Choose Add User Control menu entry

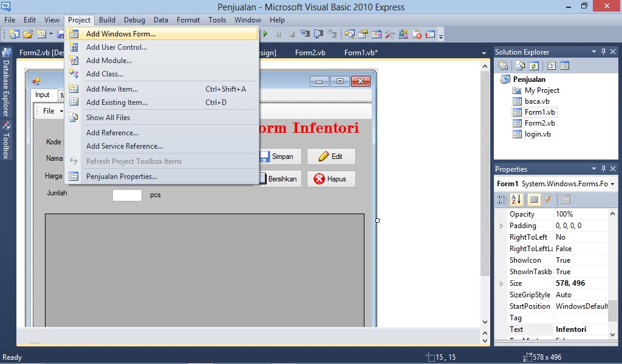(x=162, y=47)
